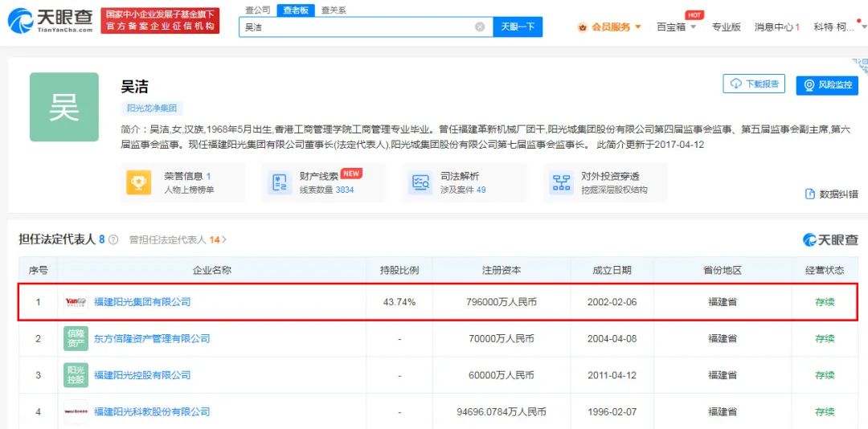The height and width of the screenshot is (429, 868).
Task: Click the 2011-04-12 date cell
Action: click(x=612, y=375)
